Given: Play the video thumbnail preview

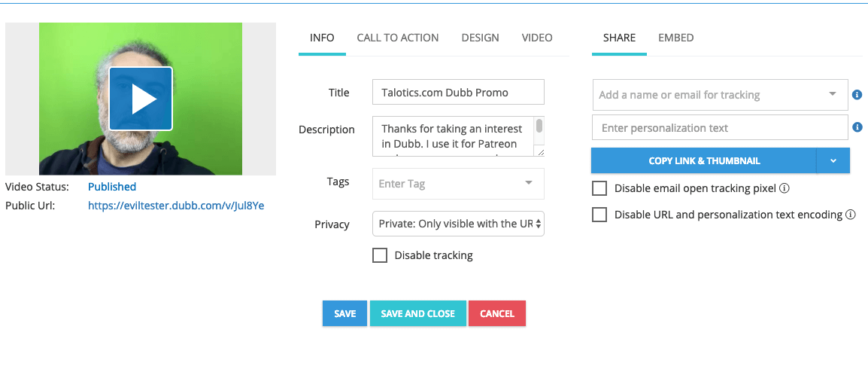Looking at the screenshot, I should click(x=141, y=99).
